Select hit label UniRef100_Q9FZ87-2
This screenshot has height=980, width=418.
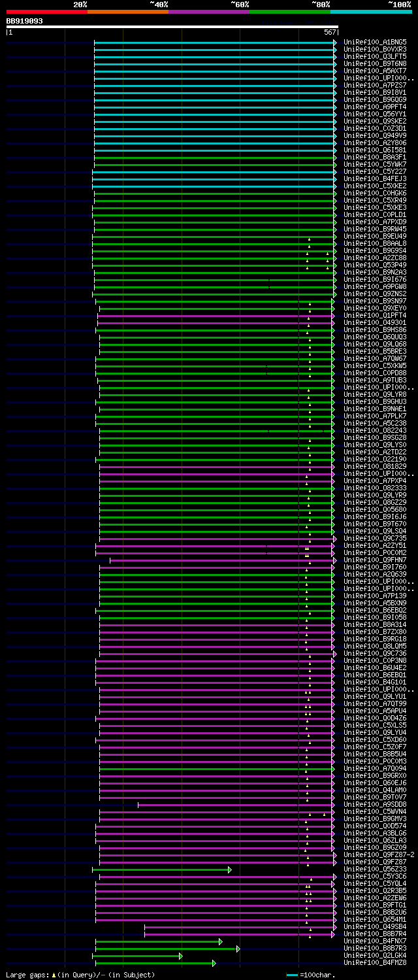click(379, 854)
